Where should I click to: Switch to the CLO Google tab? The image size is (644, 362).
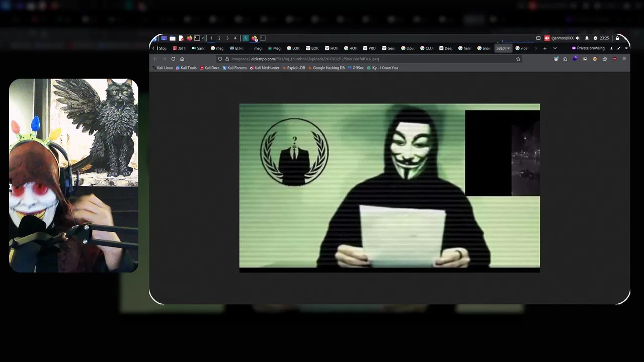[x=427, y=48]
